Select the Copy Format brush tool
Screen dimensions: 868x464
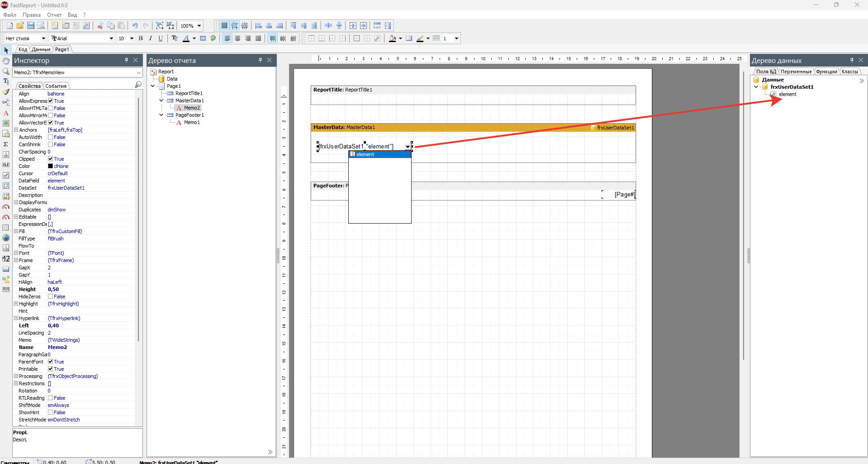(x=6, y=92)
